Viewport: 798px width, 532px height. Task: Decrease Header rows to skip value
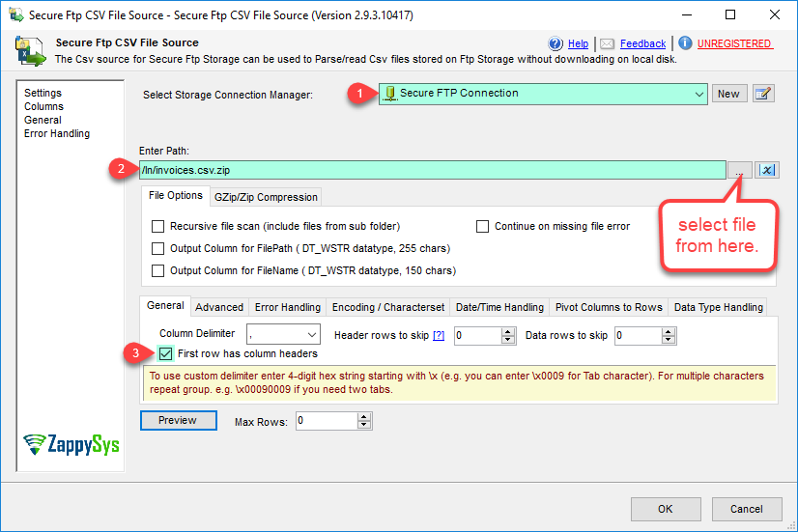pos(508,340)
